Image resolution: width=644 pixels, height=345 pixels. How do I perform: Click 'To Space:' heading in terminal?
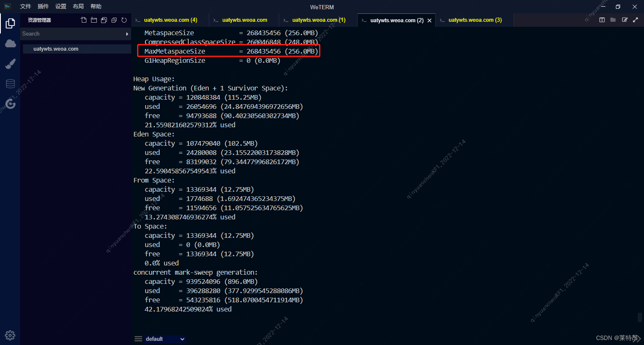pyautogui.click(x=150, y=227)
